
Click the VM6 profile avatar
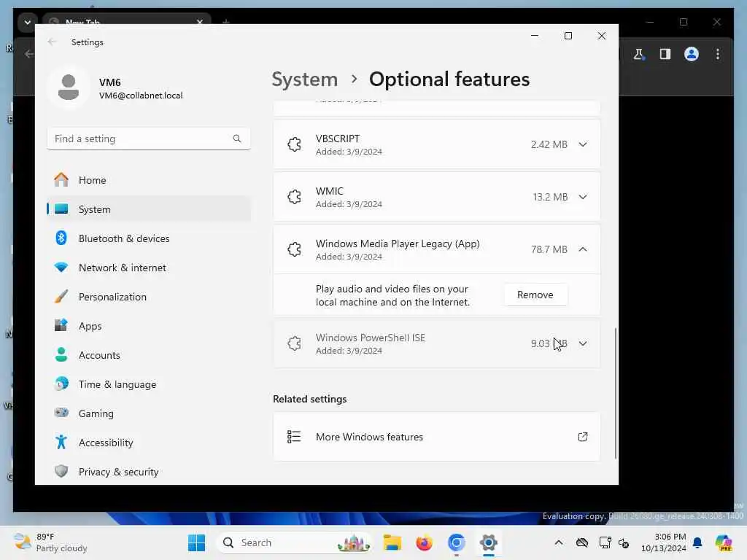69,87
